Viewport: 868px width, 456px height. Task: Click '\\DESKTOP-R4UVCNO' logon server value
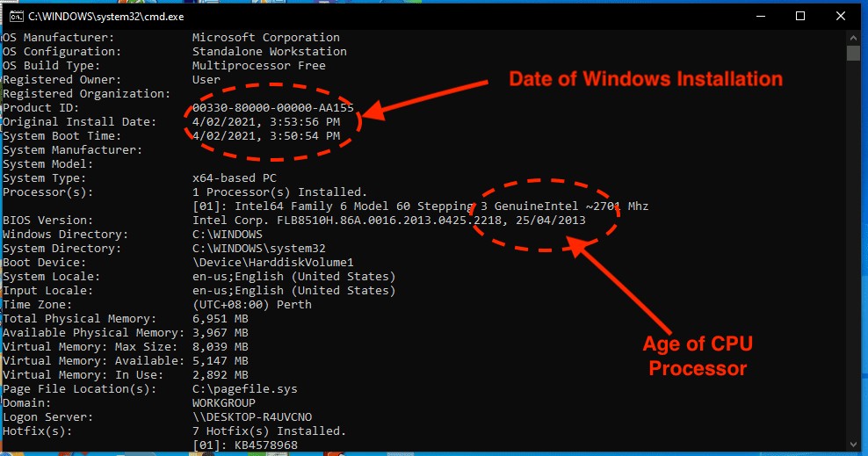[x=252, y=417]
